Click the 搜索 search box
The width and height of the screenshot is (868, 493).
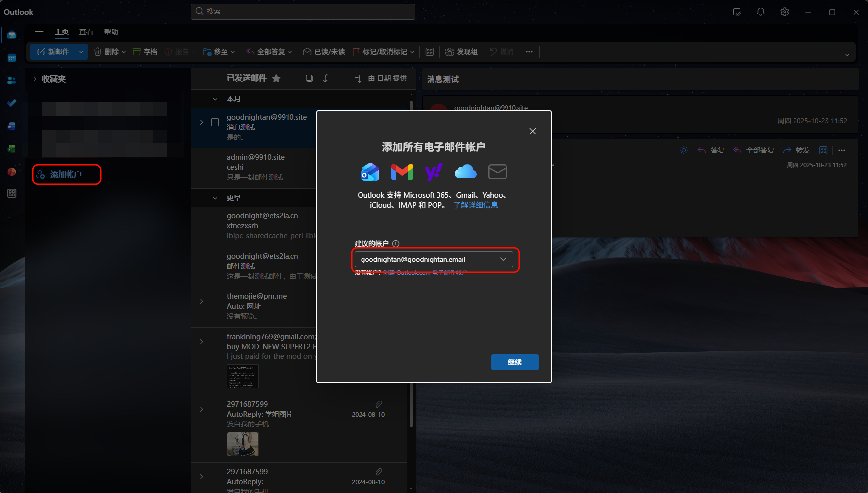(x=303, y=11)
